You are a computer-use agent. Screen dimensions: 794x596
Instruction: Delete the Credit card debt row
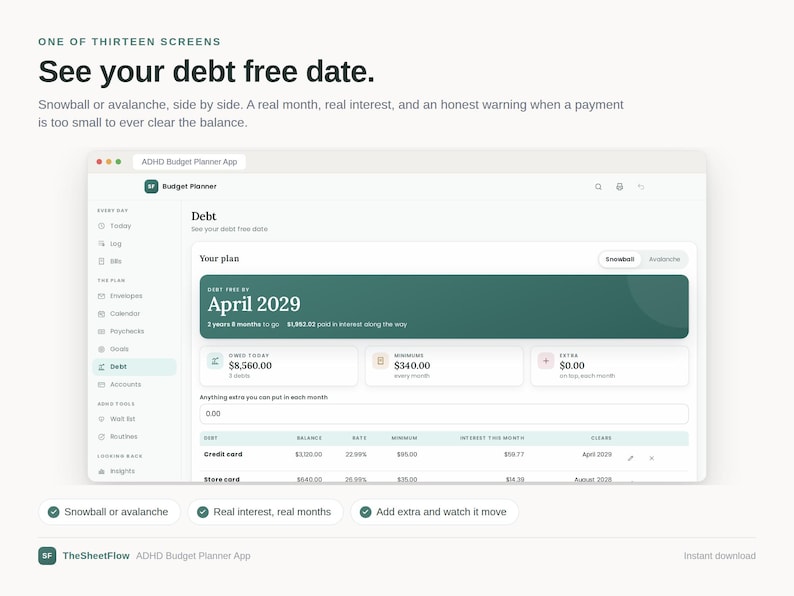coord(652,458)
